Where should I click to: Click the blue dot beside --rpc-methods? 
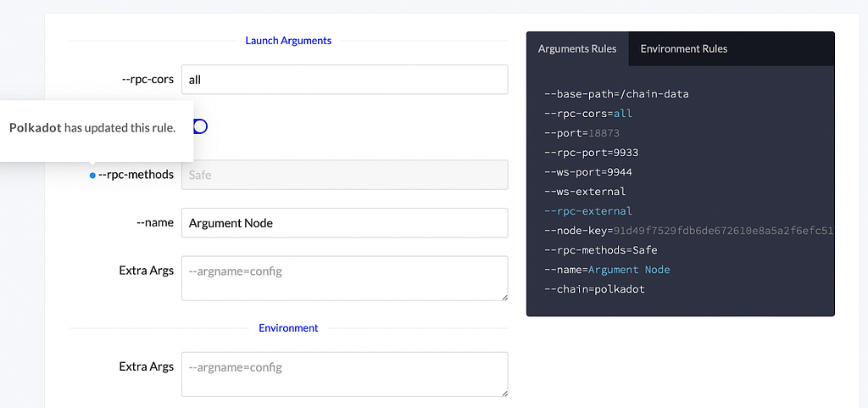click(x=92, y=176)
